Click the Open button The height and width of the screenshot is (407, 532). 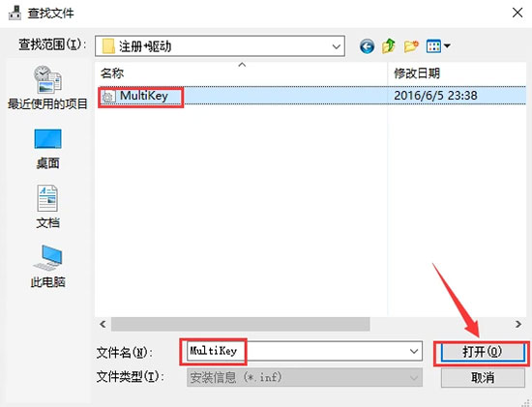click(x=482, y=352)
